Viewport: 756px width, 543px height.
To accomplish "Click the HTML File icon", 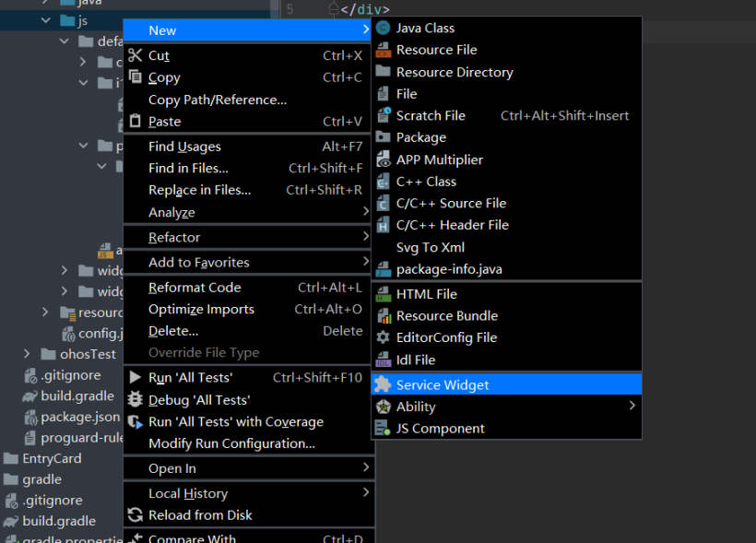I will click(383, 294).
